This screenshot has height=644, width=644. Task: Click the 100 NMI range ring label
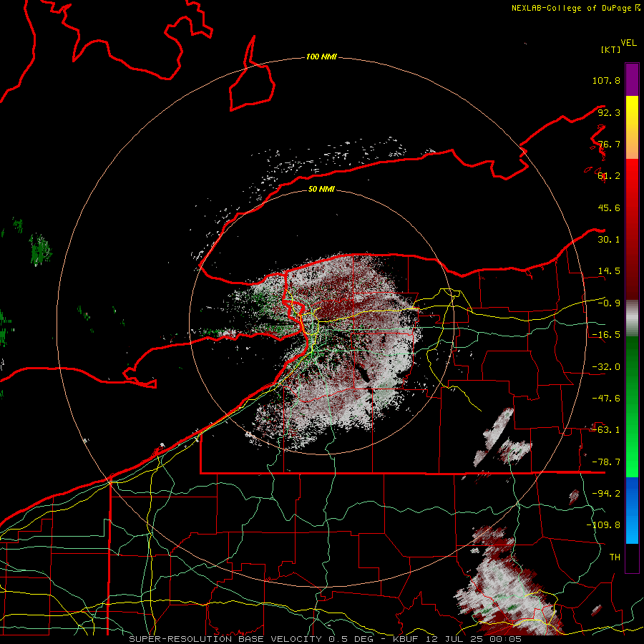[321, 57]
